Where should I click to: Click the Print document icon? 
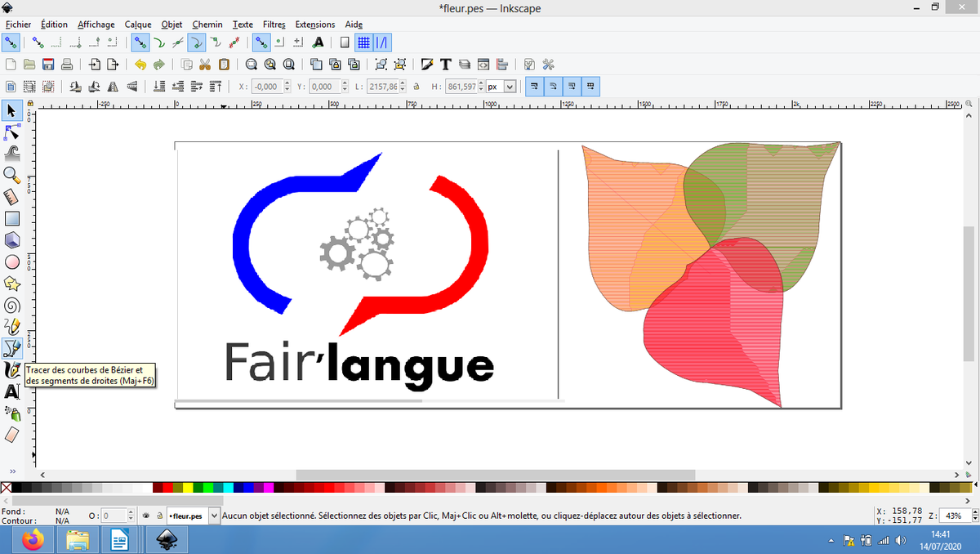pyautogui.click(x=67, y=65)
